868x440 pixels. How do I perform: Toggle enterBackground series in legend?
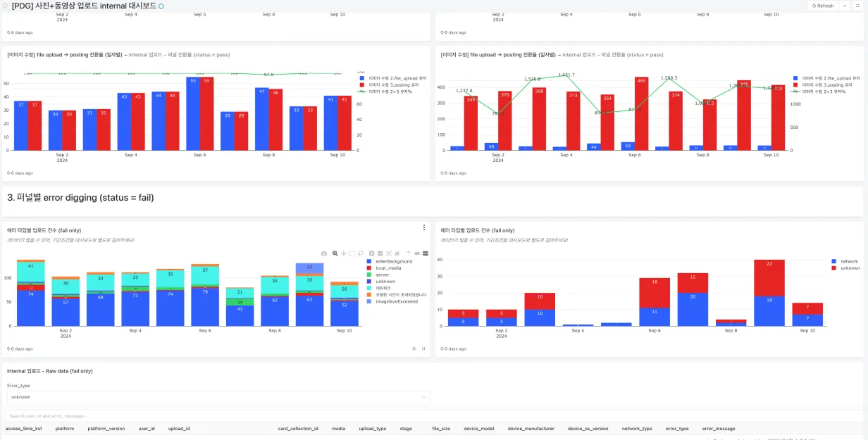390,261
